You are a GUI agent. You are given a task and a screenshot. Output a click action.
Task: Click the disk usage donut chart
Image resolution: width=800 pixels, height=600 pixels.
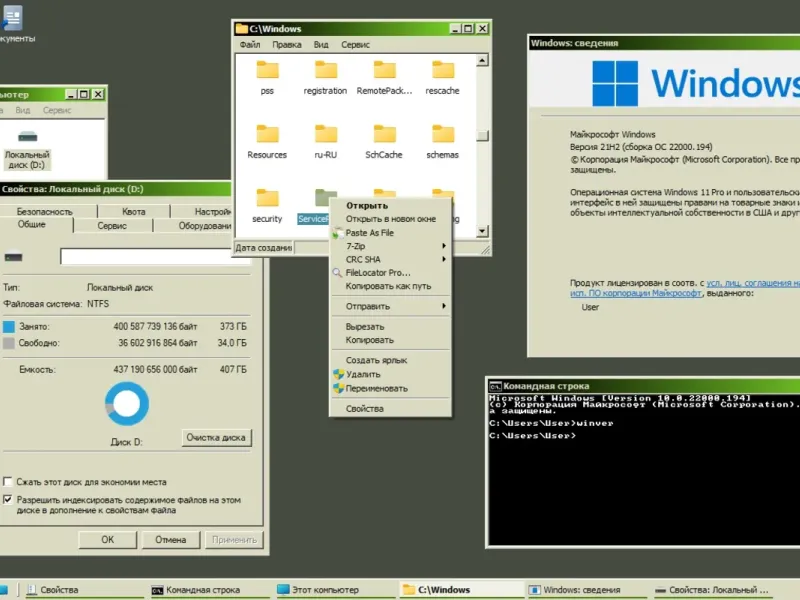pyautogui.click(x=127, y=404)
